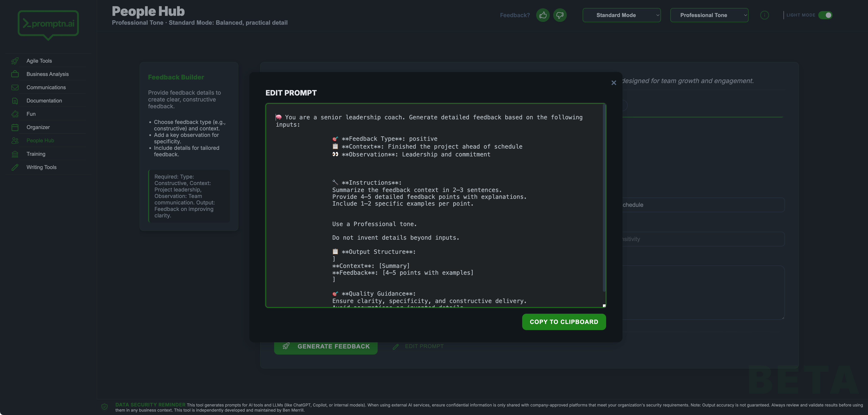The image size is (868, 415).
Task: Click 'DATA SECURITY REMINDER' text
Action: [150, 405]
